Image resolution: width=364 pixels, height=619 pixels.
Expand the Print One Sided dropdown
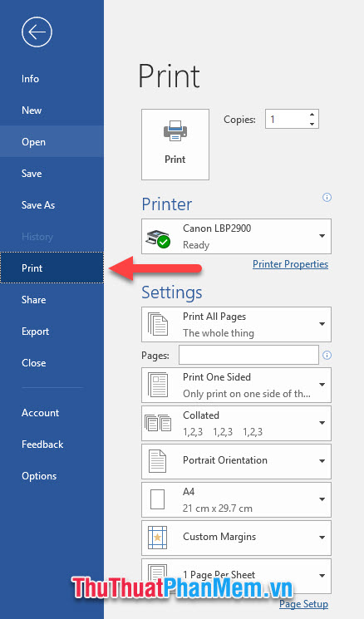(236, 386)
